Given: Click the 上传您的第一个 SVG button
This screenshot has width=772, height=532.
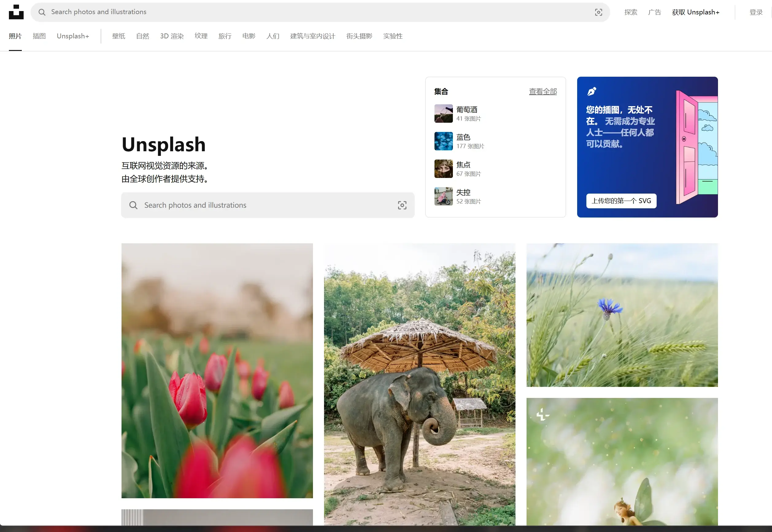Looking at the screenshot, I should coord(621,201).
